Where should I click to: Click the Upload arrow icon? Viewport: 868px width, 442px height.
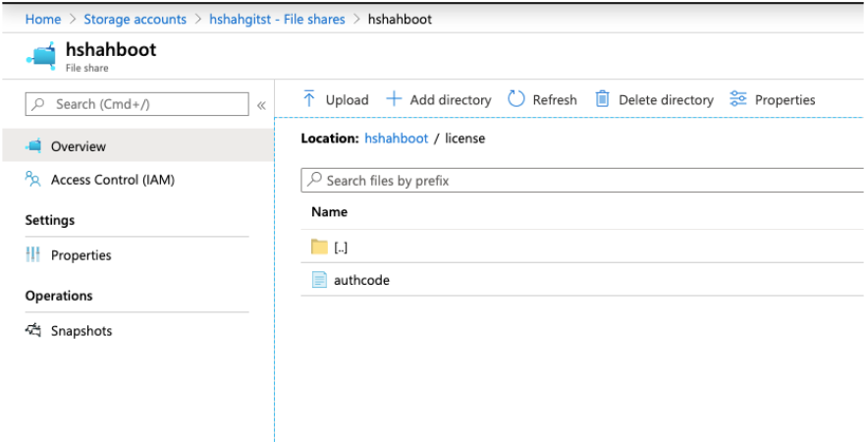pos(309,99)
